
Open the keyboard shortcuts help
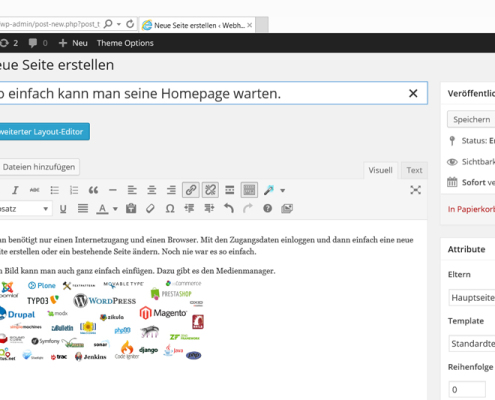(267, 209)
